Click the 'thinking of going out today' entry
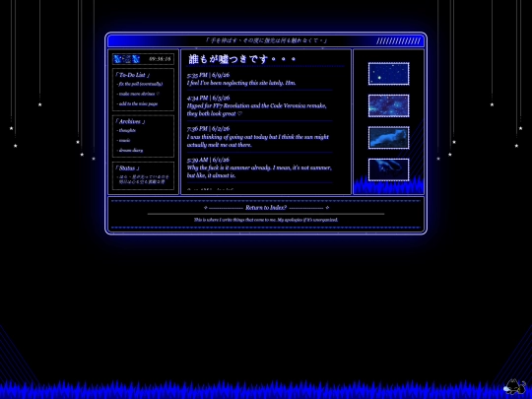 [257, 141]
